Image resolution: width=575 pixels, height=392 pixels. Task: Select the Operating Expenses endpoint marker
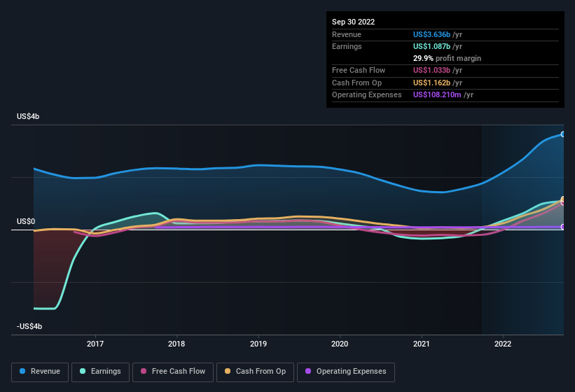[563, 227]
